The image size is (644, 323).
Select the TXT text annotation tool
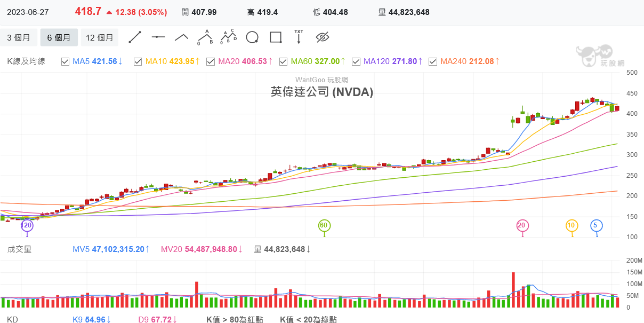pos(299,36)
